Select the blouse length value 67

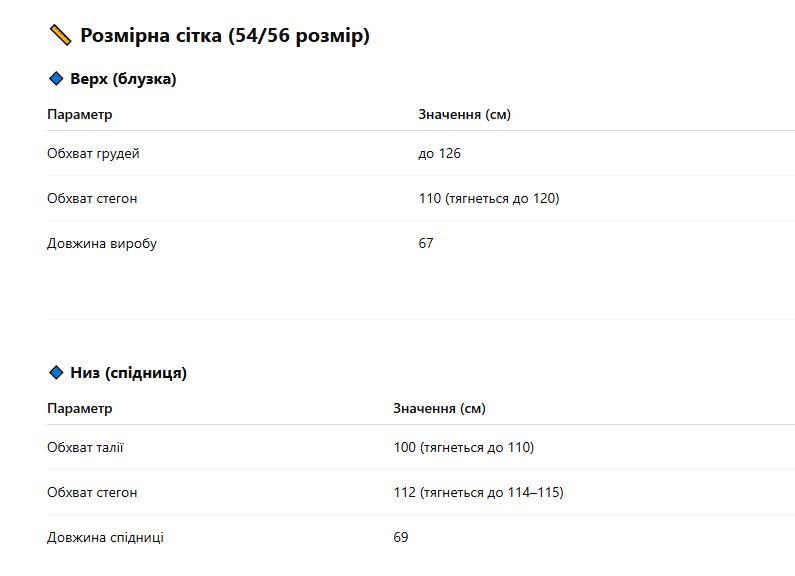click(426, 243)
